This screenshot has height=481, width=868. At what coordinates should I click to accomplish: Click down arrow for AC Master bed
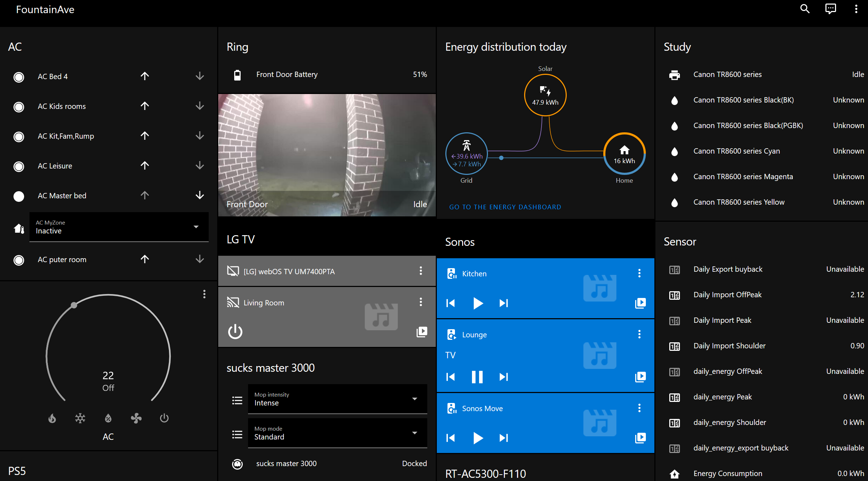point(200,195)
